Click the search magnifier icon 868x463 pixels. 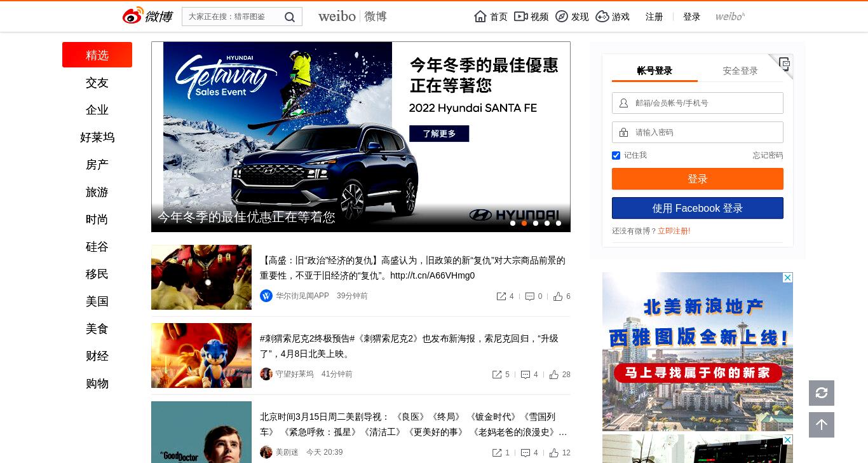tap(290, 17)
